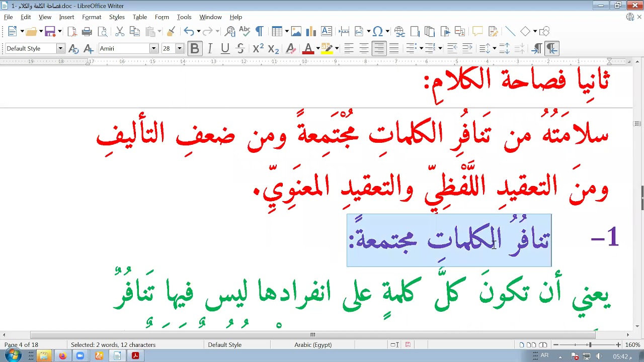Toggle Bold formatting
The width and height of the screenshot is (644, 362).
(195, 49)
